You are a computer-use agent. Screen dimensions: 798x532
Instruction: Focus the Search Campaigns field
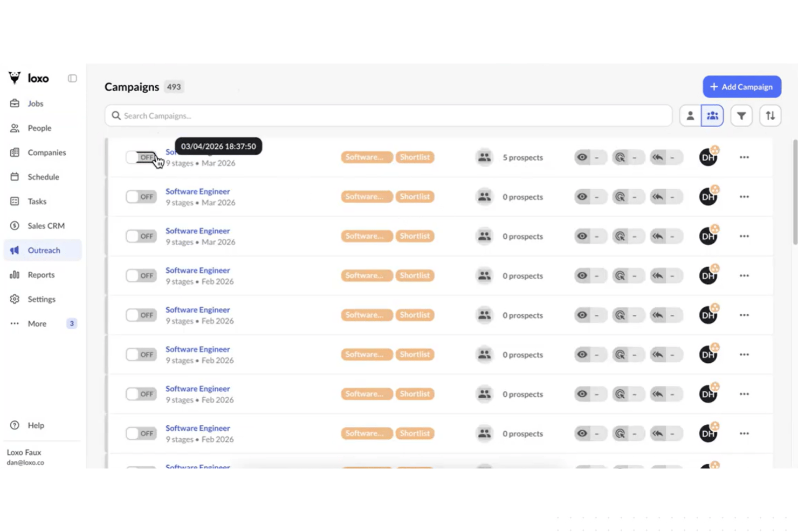[x=388, y=115]
